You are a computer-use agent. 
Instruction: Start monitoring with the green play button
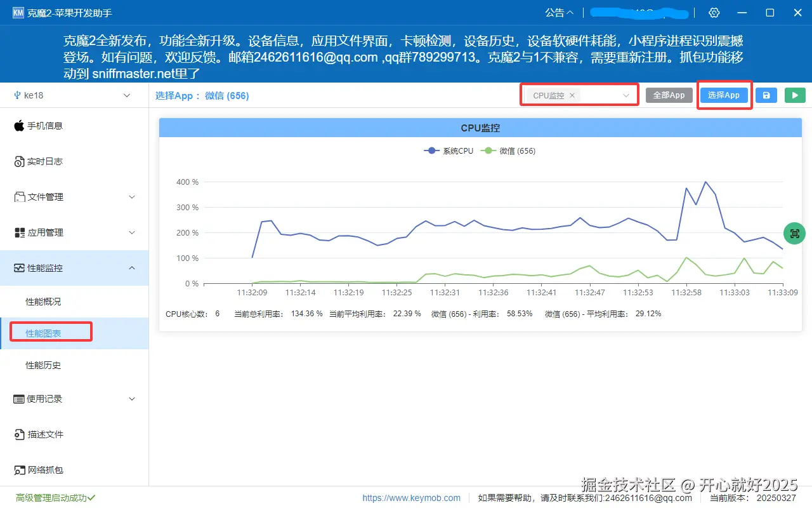(795, 95)
